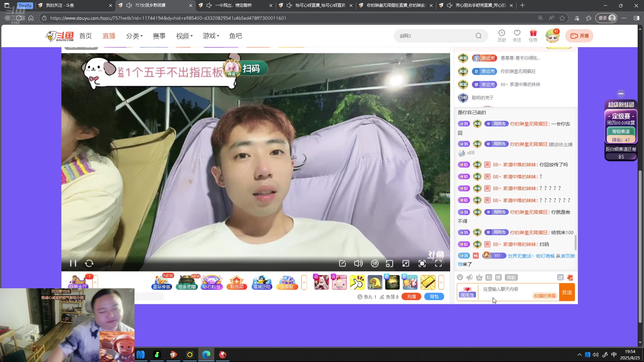The height and width of the screenshot is (362, 644).
Task: Expand the activity list chevron after 去领取
Action: point(304,282)
